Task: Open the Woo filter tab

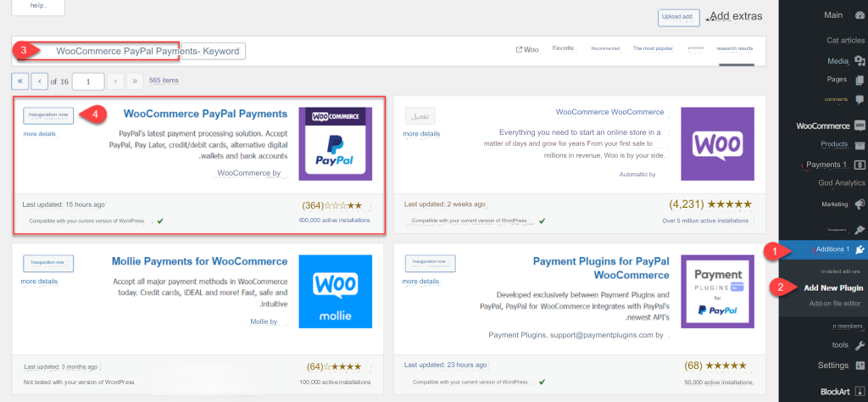Action: [x=527, y=49]
